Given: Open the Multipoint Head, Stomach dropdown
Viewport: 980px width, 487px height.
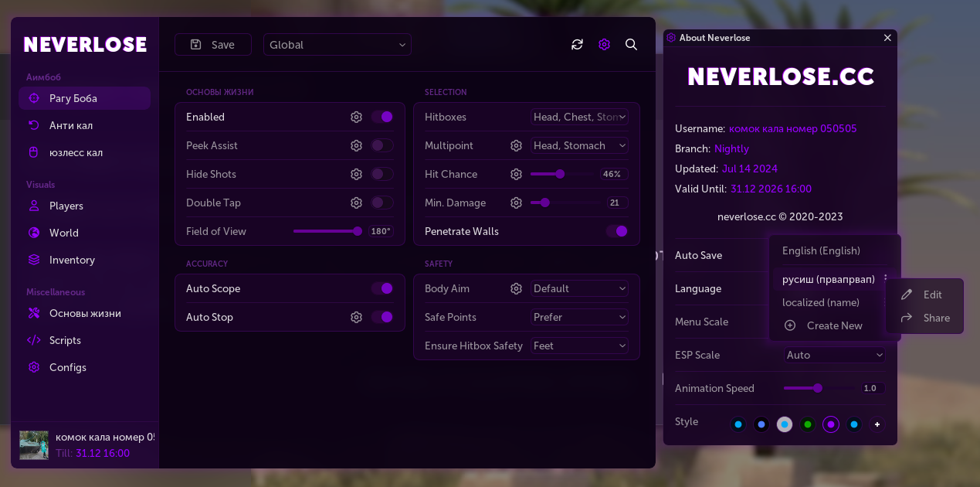Looking at the screenshot, I should [x=579, y=145].
